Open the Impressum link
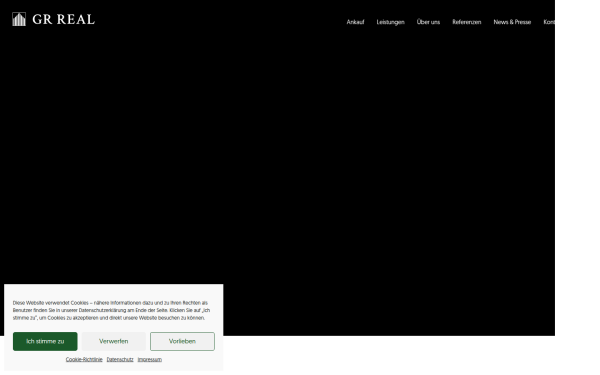This screenshot has height=375, width=600. coord(150,359)
